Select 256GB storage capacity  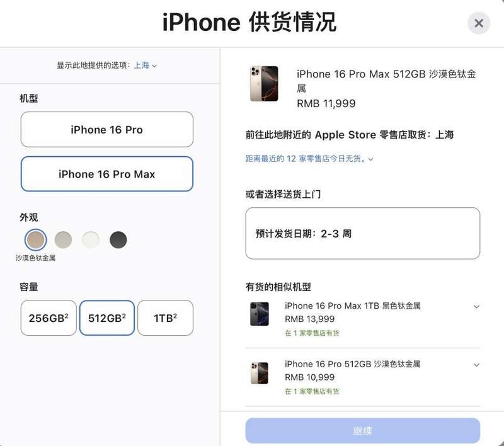[x=49, y=317]
